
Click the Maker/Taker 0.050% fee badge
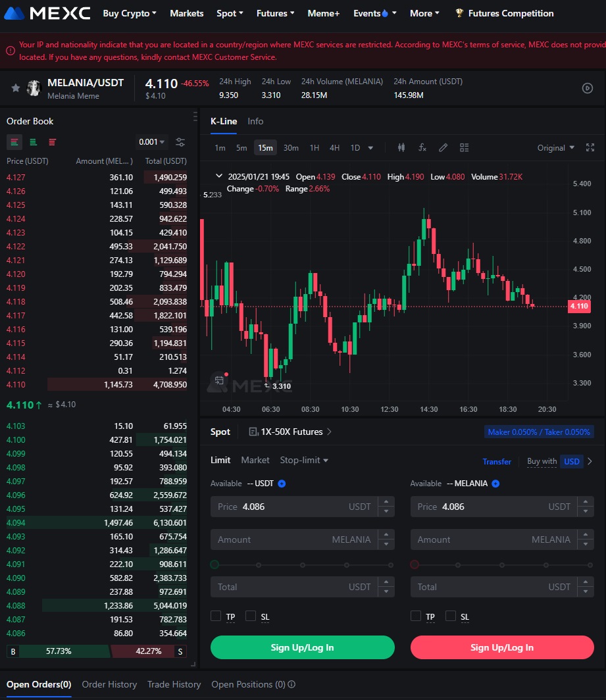pyautogui.click(x=539, y=432)
